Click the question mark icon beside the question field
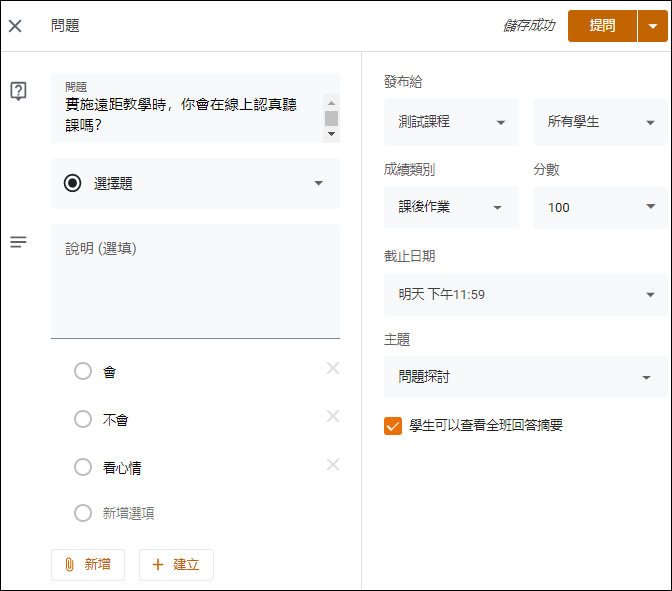The height and width of the screenshot is (591, 672). coord(18,91)
